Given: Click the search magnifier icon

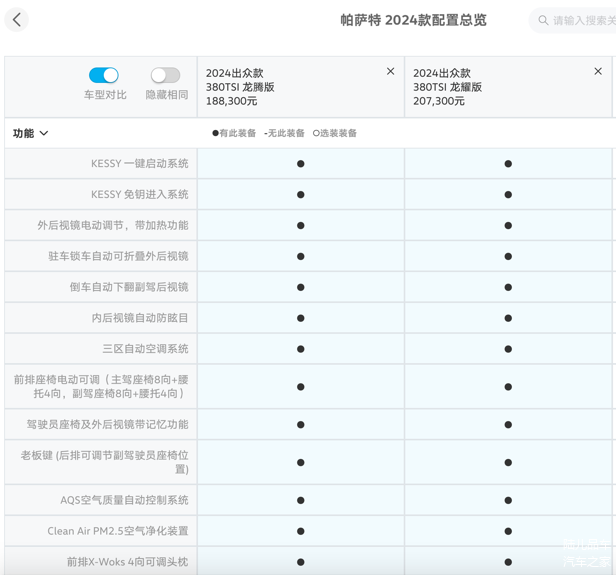Looking at the screenshot, I should point(544,20).
